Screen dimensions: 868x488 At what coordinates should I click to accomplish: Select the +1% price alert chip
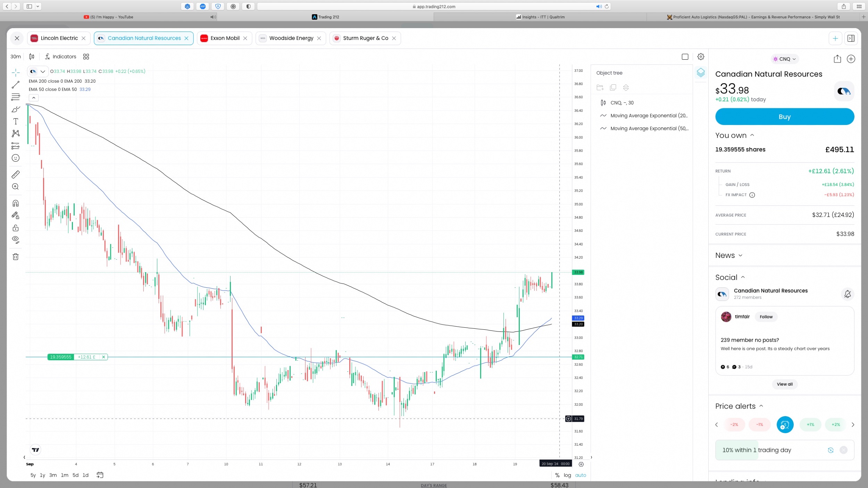coord(810,424)
